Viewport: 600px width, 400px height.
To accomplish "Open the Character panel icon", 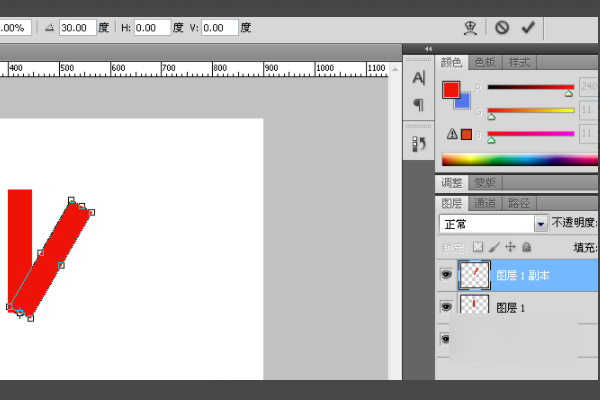I will (419, 78).
